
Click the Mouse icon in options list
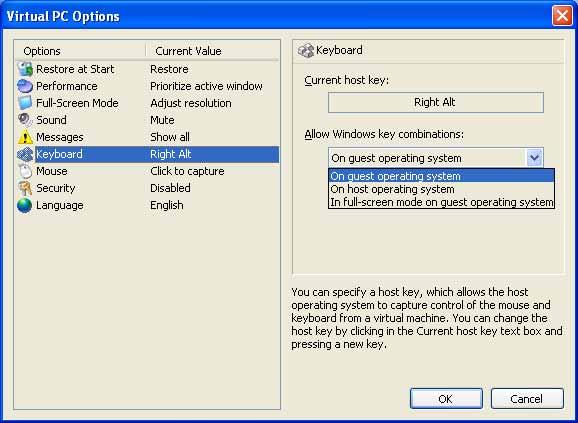click(x=25, y=171)
